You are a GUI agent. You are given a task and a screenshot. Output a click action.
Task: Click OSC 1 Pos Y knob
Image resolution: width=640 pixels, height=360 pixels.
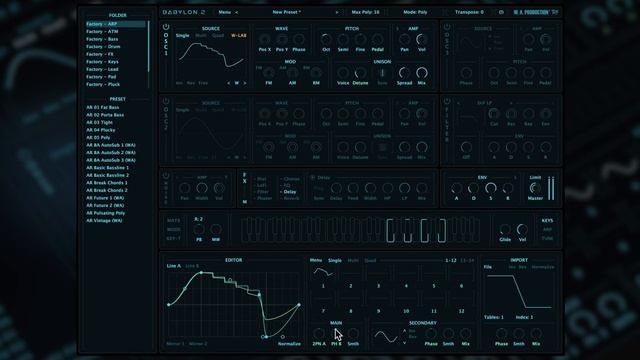[282, 40]
